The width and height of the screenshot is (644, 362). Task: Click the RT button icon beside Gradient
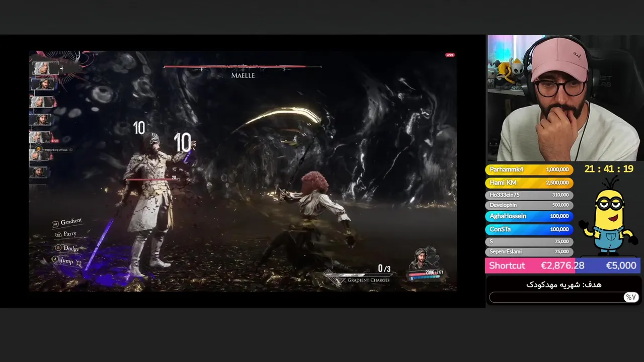56,224
